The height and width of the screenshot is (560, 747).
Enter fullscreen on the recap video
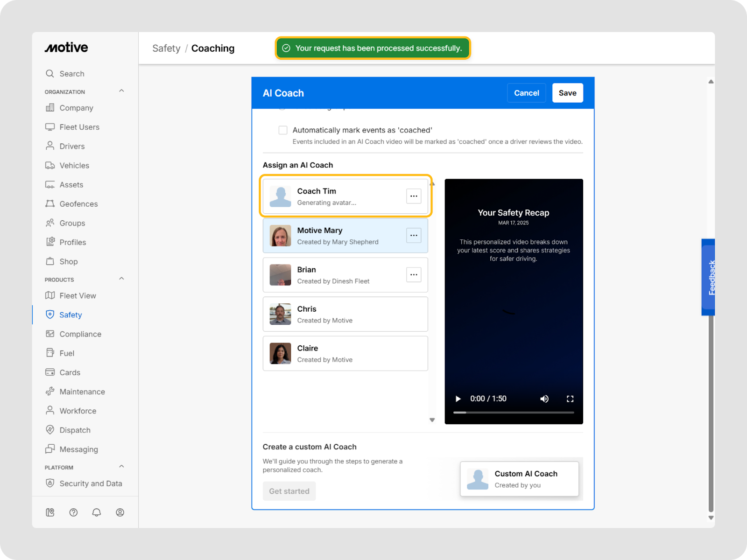(570, 399)
